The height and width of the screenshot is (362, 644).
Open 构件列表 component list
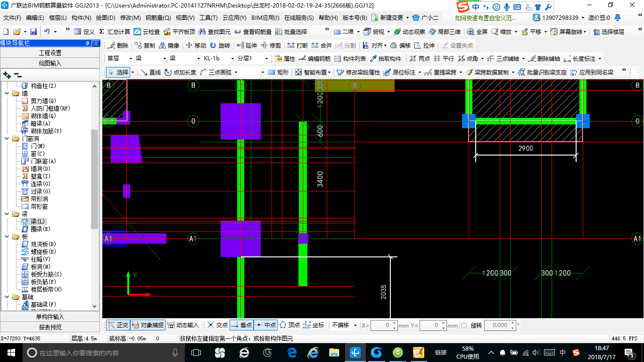350,59
